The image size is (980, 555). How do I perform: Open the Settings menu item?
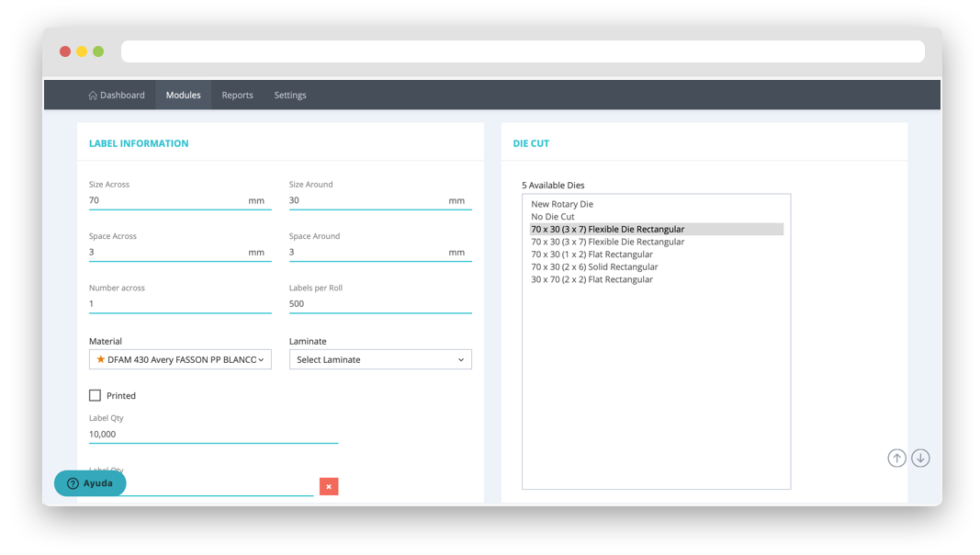pyautogui.click(x=290, y=96)
